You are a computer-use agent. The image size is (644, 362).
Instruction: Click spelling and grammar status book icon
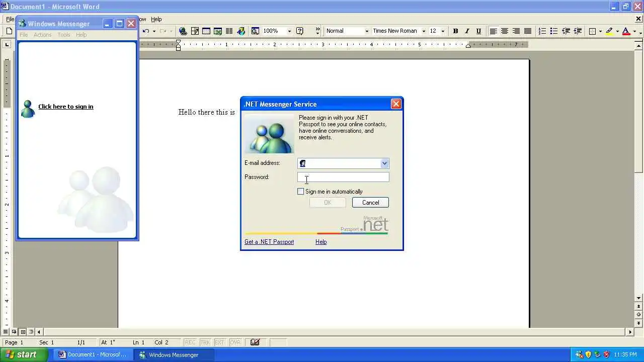click(x=255, y=342)
